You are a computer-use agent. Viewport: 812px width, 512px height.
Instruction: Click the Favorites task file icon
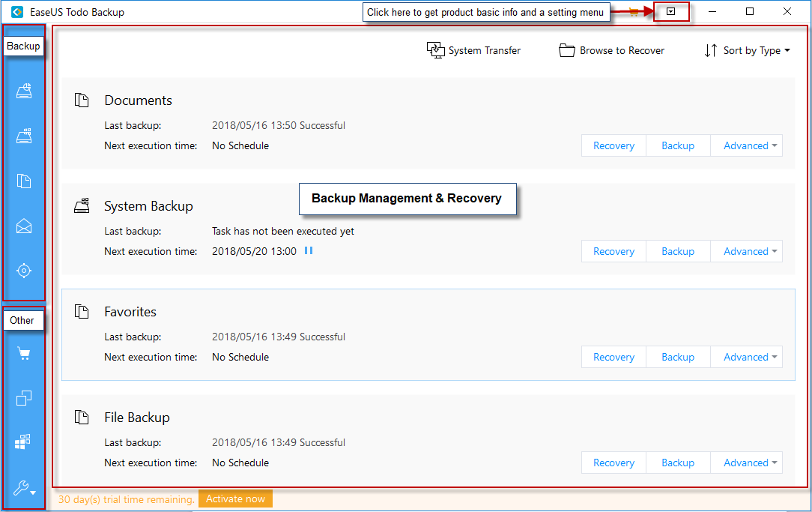pyautogui.click(x=82, y=311)
